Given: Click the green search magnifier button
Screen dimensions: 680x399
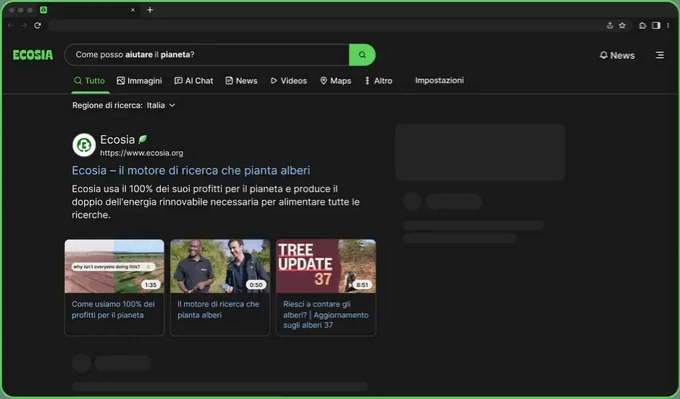Looking at the screenshot, I should (362, 55).
